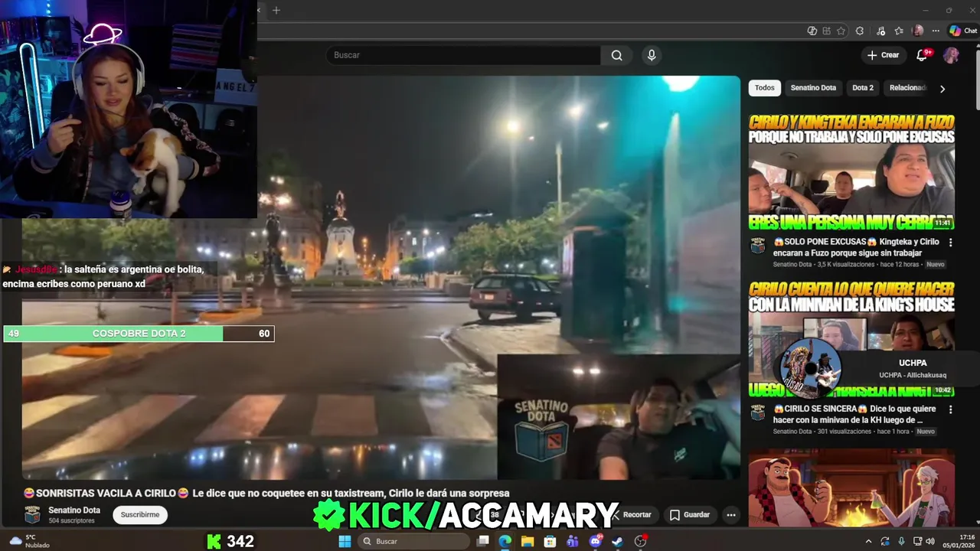Open Edge settings three-dot menu
This screenshot has height=551, width=980.
tap(936, 31)
